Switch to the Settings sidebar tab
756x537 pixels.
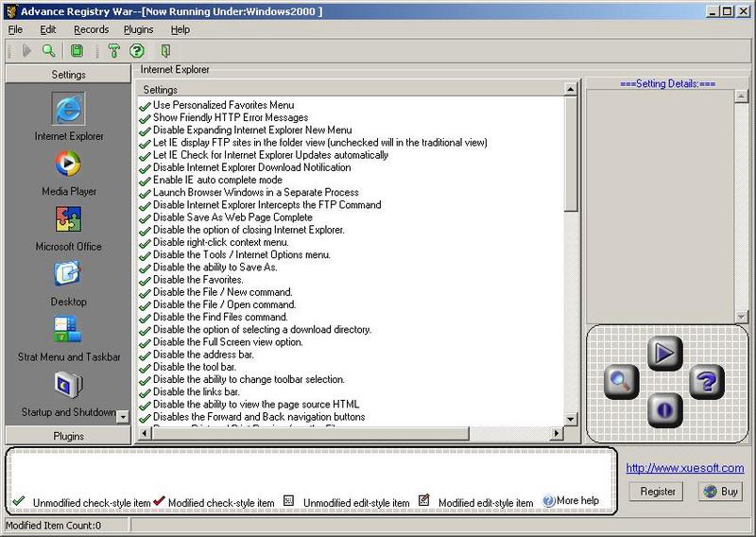(68, 75)
